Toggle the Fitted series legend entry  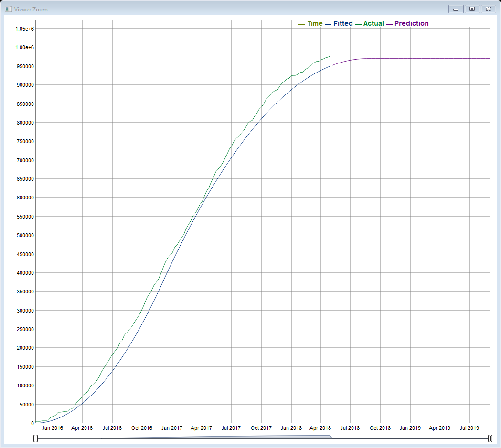tap(339, 23)
